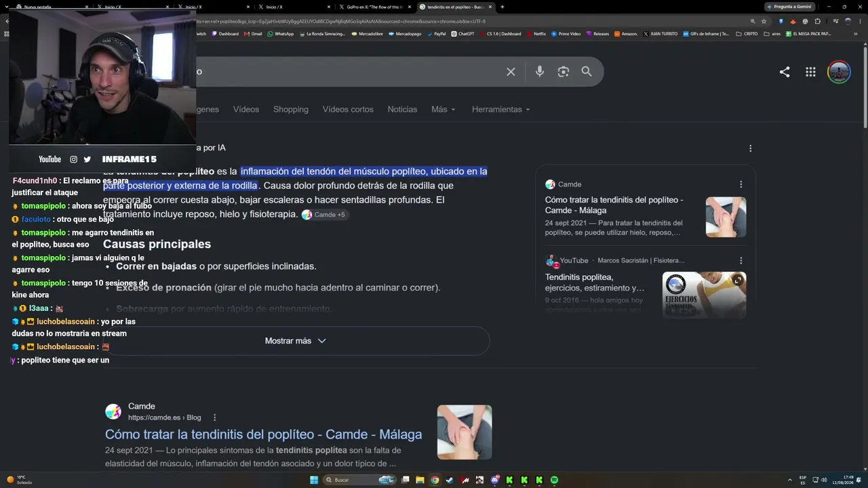
Task: Open the YouTube Ejercicios video thumbnail
Action: pos(704,295)
